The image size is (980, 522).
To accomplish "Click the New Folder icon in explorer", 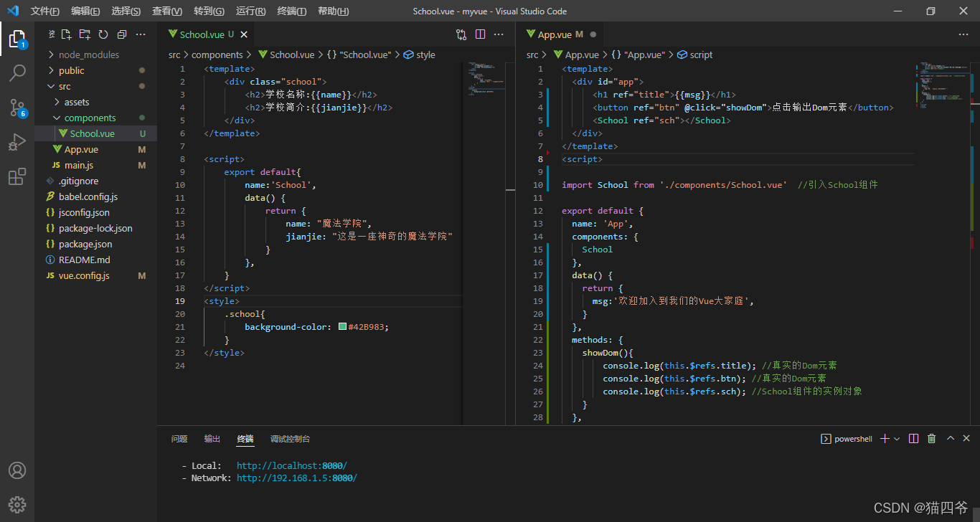I will pyautogui.click(x=85, y=34).
